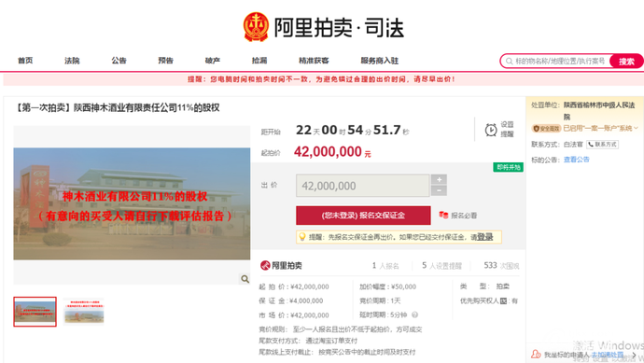Screen dimensions: 644x363
Task: Click the 即将开始 green status tag
Action: (508, 167)
